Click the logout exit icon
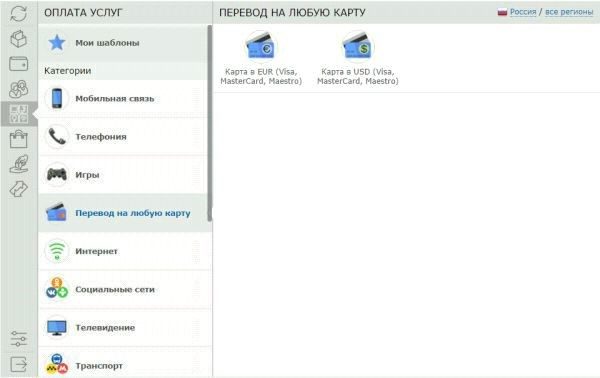 click(18, 364)
